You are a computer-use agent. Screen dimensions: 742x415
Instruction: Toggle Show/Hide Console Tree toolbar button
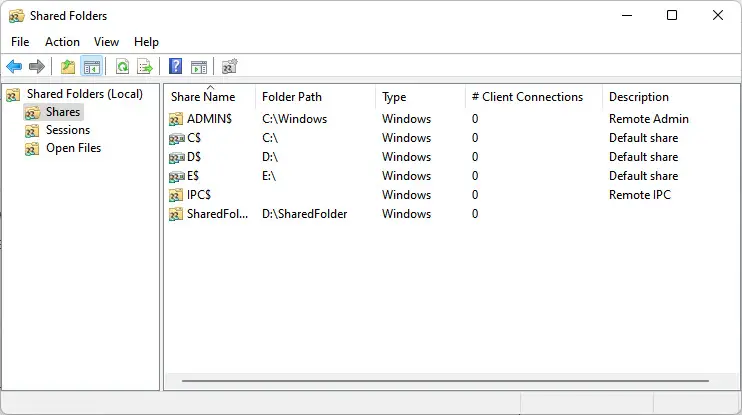click(92, 67)
